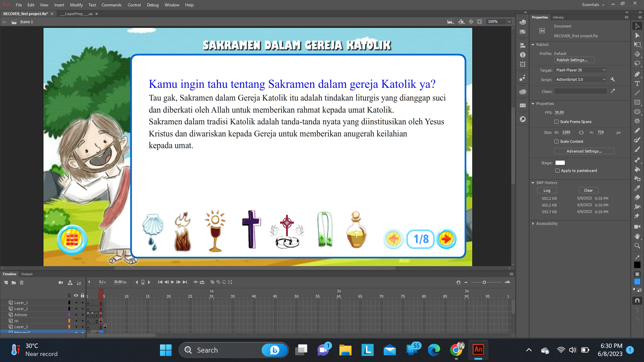
Task: Open the Flash Player 30 target dropdown
Action: point(581,70)
